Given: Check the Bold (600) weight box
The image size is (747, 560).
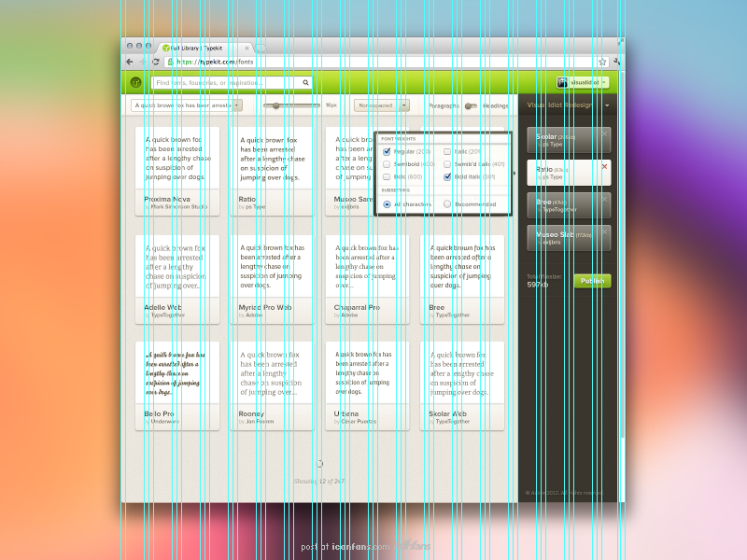Looking at the screenshot, I should click(x=387, y=176).
